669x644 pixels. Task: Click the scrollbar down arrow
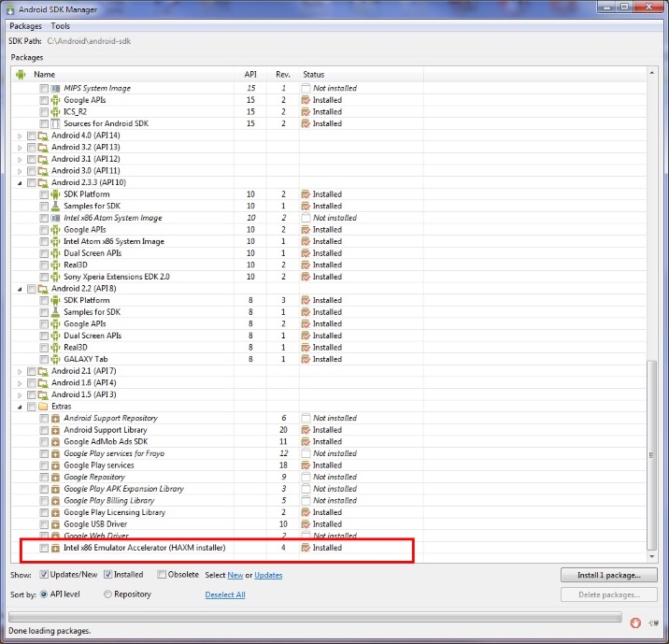point(651,556)
